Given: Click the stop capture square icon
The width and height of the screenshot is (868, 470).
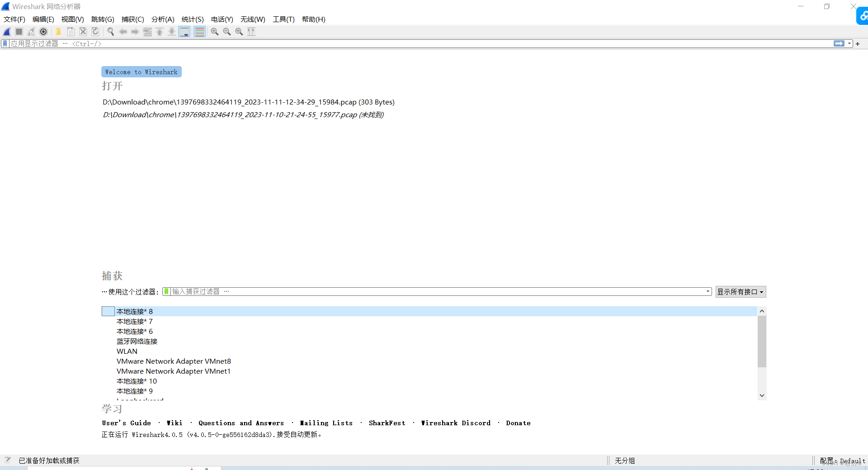Looking at the screenshot, I should coord(19,32).
